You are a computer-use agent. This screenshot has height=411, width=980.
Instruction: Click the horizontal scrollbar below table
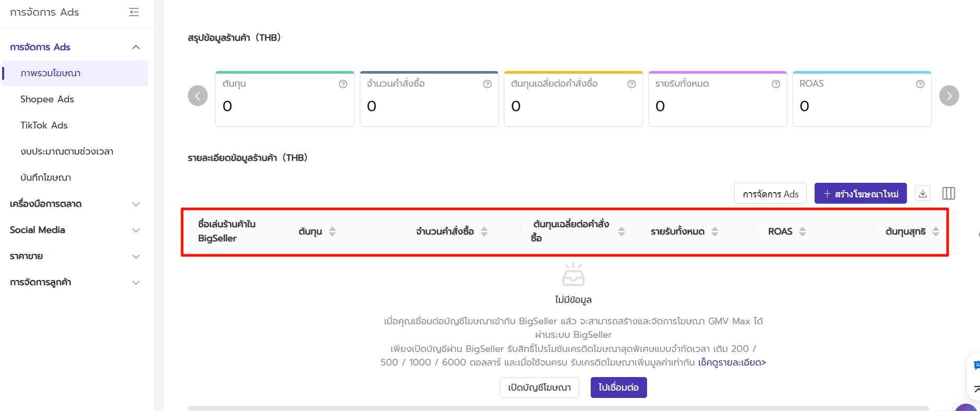coord(557,408)
